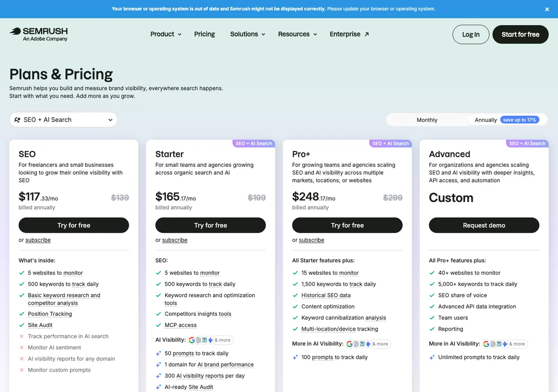This screenshot has height=392, width=558.
Task: Click sparkle icon beside '1 domain for AI brand performance'
Action: tap(158, 365)
